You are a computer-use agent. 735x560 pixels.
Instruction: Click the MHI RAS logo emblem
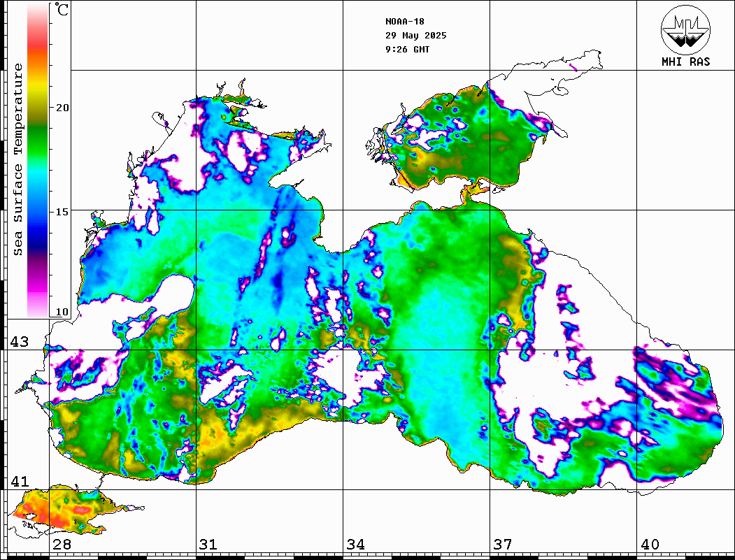point(686,29)
